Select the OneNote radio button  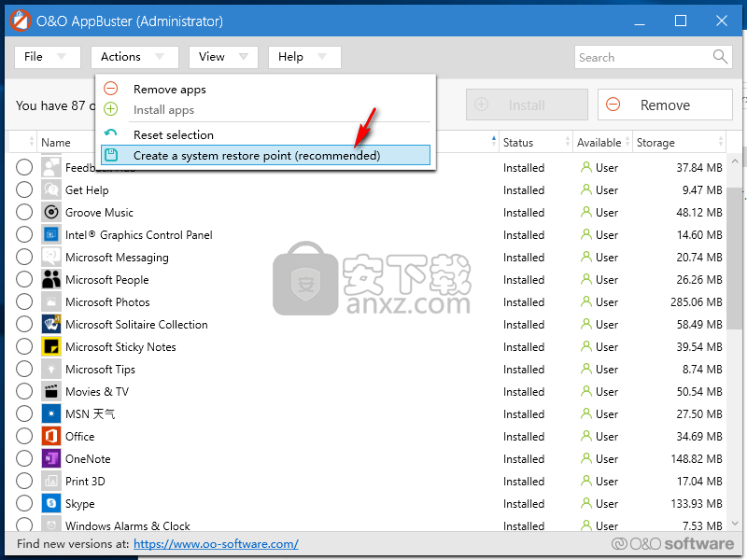pos(24,458)
